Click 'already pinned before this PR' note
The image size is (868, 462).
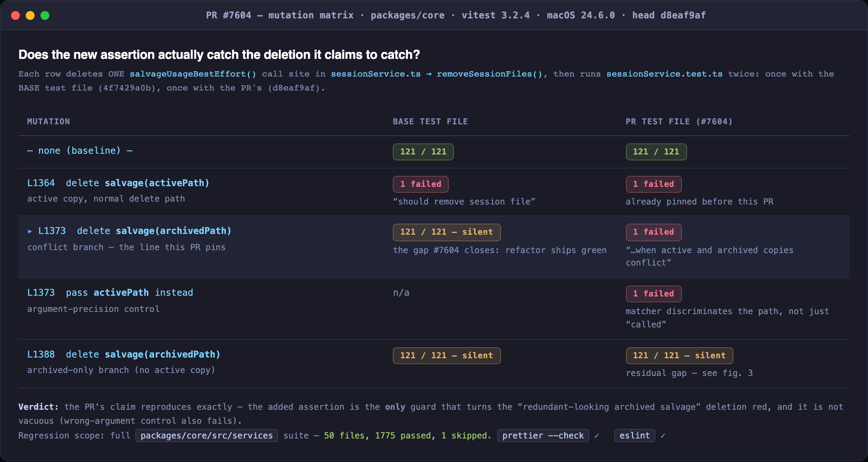(700, 202)
